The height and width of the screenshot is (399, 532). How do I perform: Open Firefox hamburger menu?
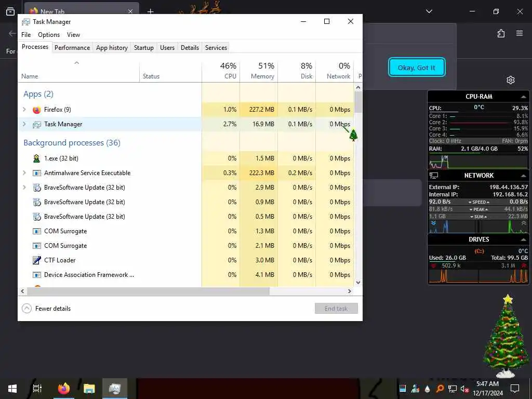(x=520, y=33)
